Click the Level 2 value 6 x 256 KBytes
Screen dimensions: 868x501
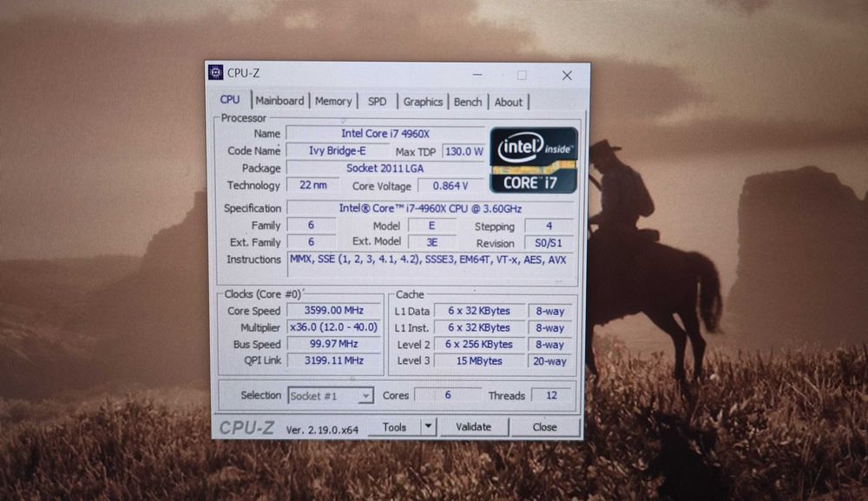479,345
